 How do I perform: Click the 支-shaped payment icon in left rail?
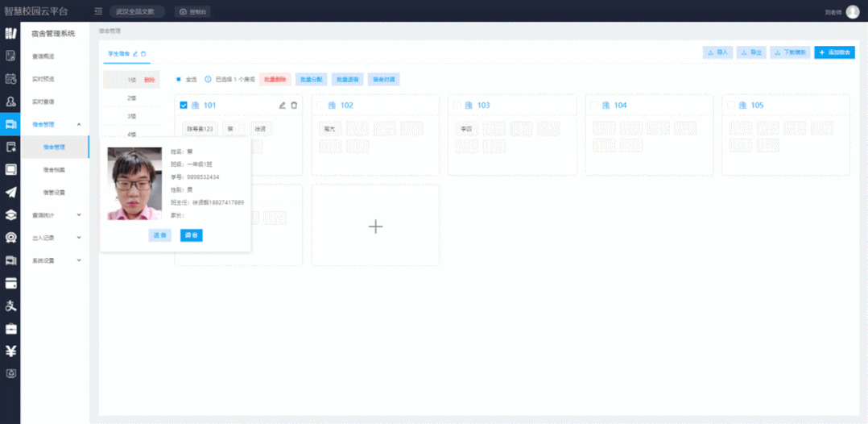10,306
